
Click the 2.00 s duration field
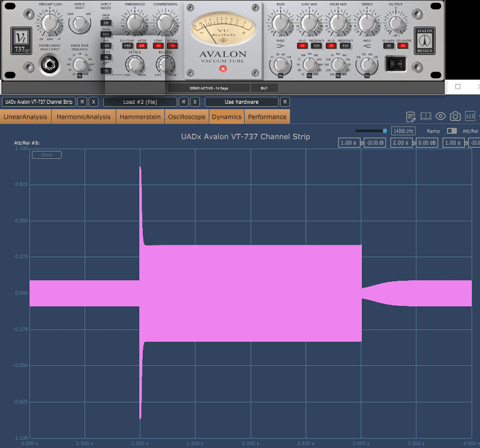tap(401, 143)
